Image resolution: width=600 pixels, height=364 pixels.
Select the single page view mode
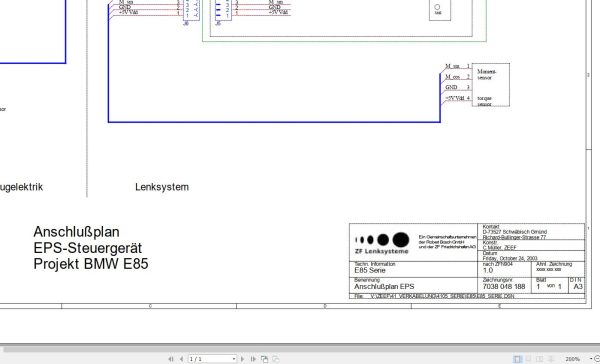coord(517,359)
